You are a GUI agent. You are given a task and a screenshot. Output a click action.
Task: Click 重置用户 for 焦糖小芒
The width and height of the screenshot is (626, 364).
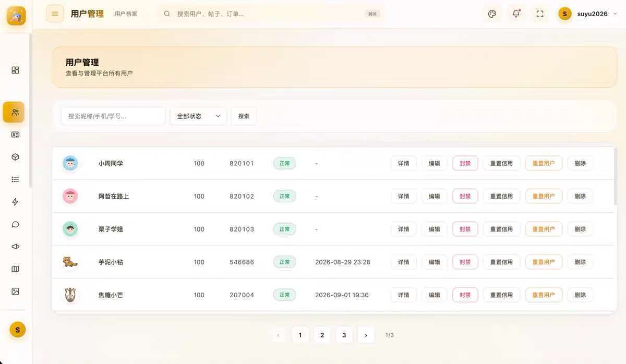coord(544,295)
